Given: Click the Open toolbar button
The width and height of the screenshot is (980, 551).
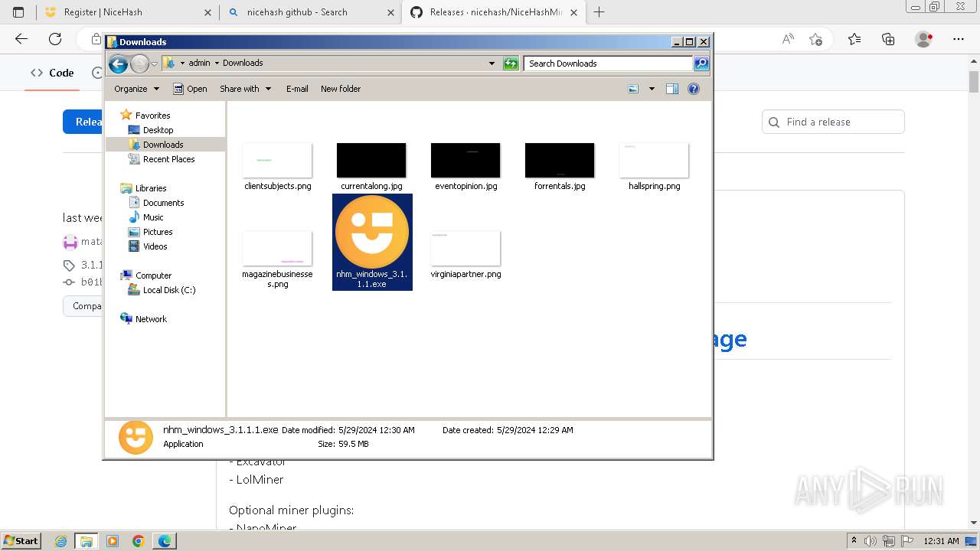Looking at the screenshot, I should click(x=190, y=89).
